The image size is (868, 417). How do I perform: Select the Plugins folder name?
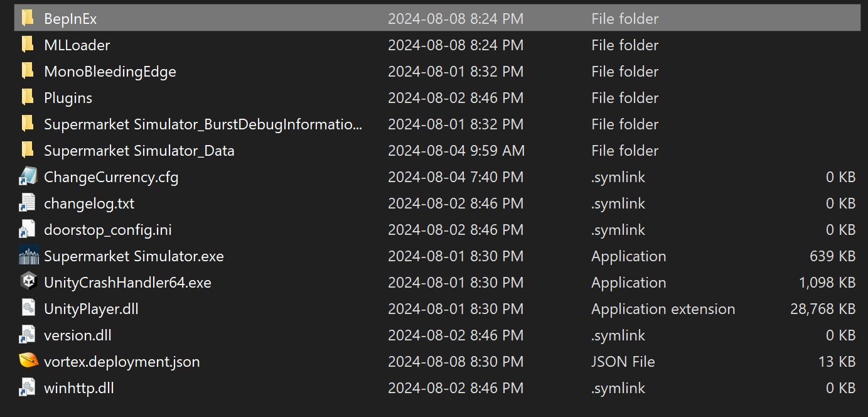(68, 98)
